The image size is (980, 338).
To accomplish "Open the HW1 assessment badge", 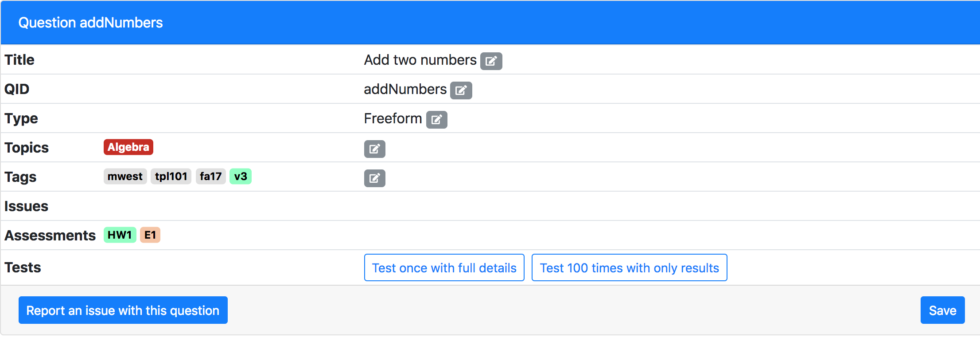I will 120,235.
